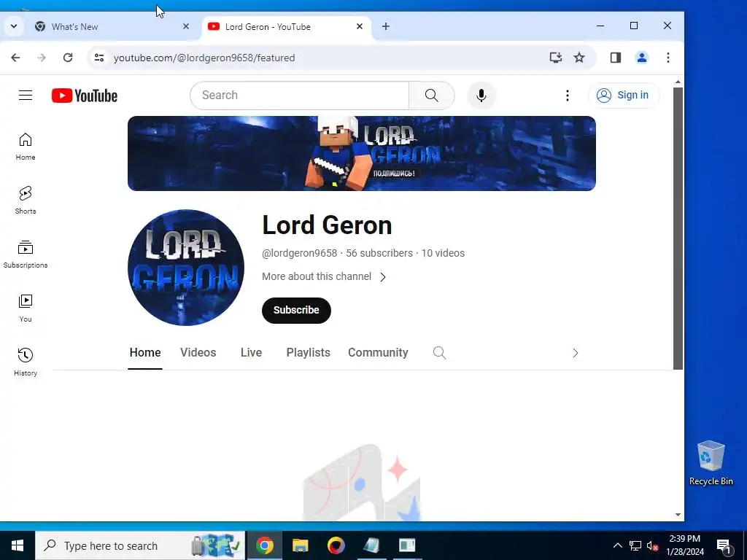Open the channel Live tab
The height and width of the screenshot is (560, 747).
251,353
